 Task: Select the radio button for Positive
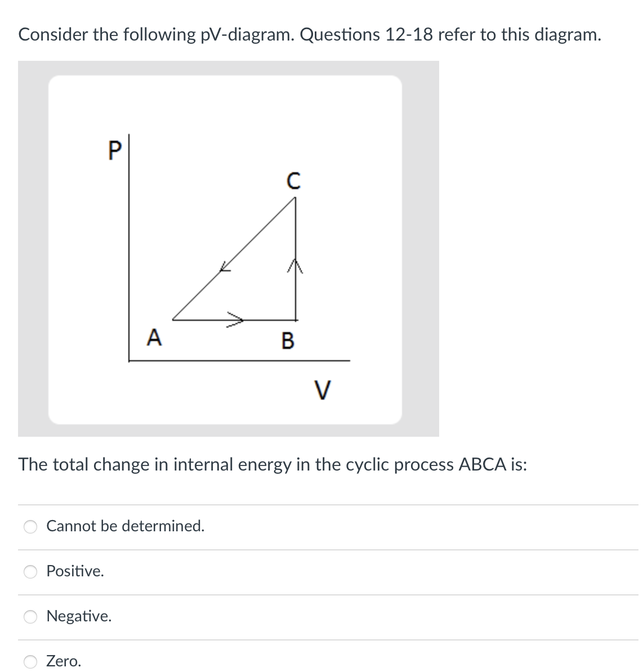tap(31, 571)
